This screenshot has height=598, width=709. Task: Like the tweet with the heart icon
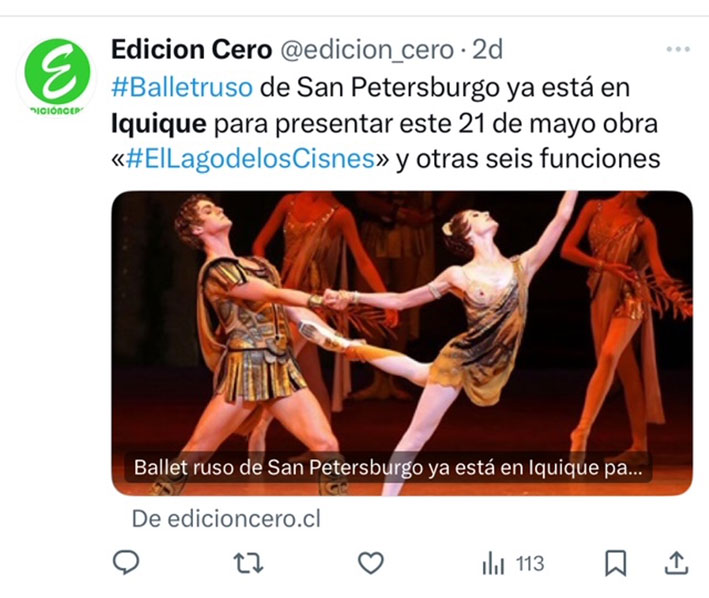click(x=371, y=563)
